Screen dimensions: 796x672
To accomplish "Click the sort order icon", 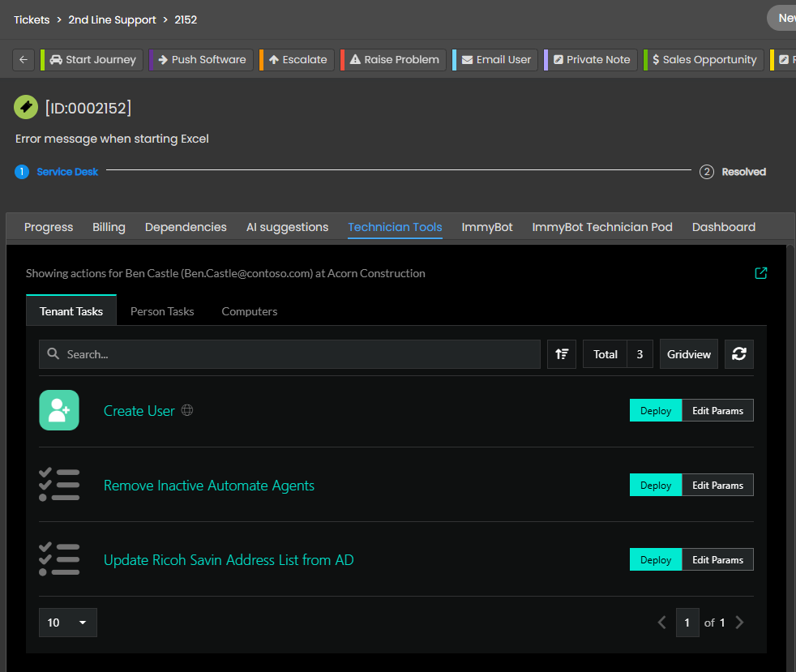I will pos(562,354).
